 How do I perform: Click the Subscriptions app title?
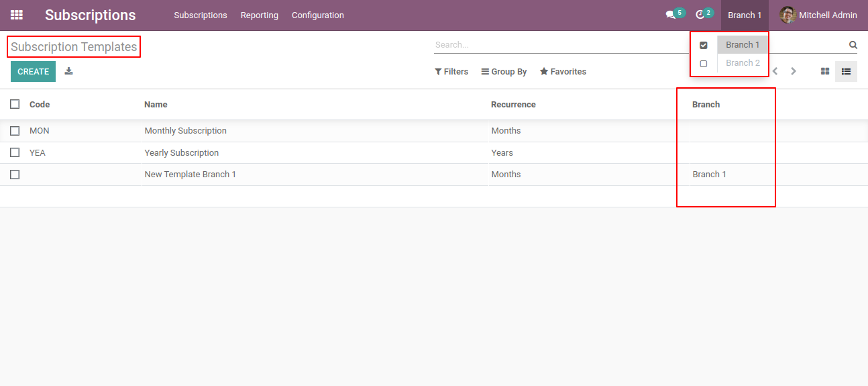click(x=91, y=15)
